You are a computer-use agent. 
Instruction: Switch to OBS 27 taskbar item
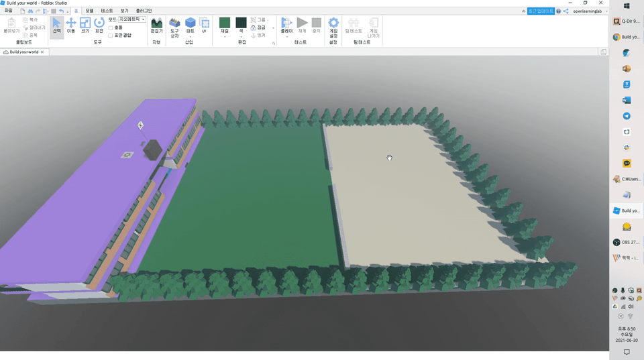click(x=627, y=242)
